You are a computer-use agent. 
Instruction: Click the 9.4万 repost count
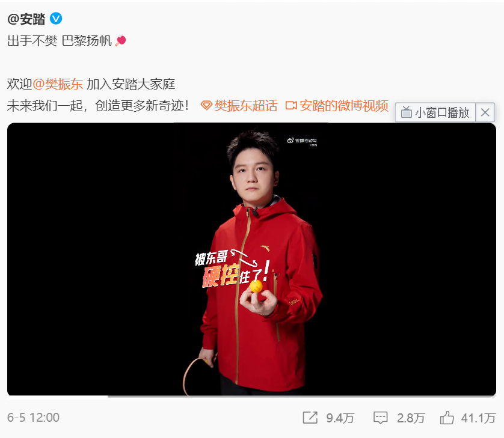[340, 418]
